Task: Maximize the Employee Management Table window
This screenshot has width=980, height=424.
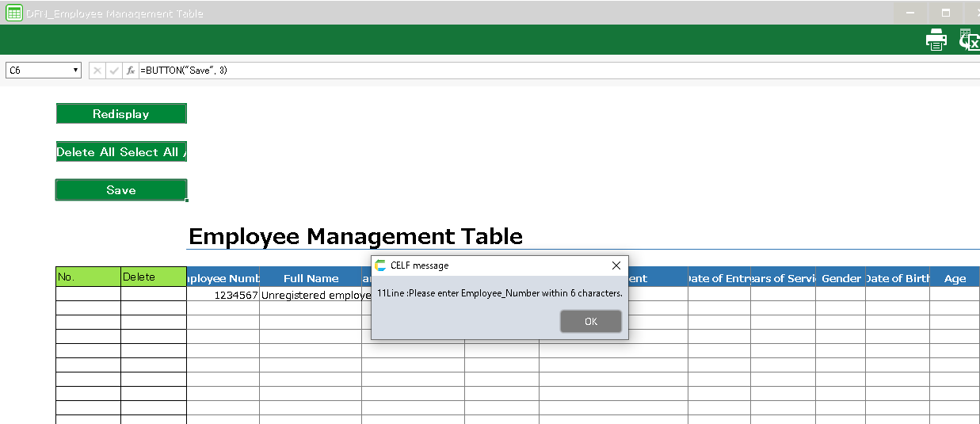Action: 945,13
